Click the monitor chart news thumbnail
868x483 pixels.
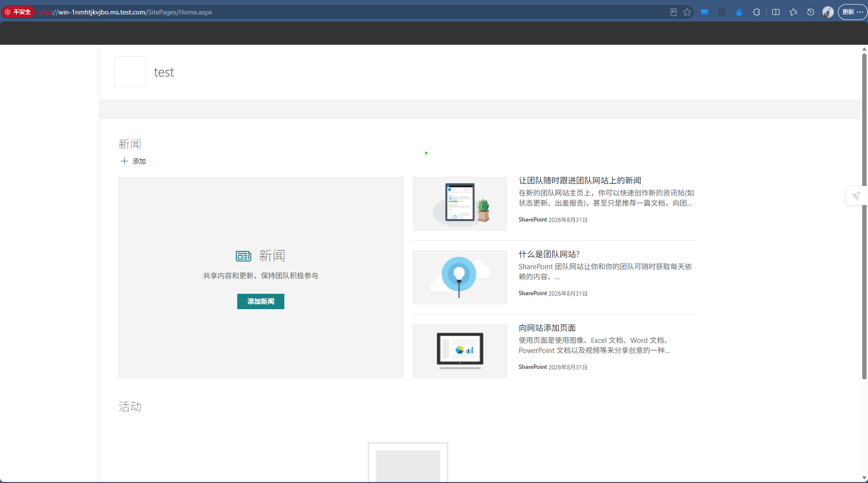click(460, 351)
